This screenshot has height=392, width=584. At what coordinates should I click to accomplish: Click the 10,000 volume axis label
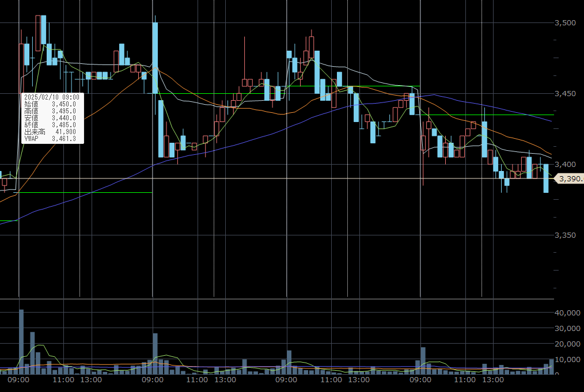tap(567, 360)
